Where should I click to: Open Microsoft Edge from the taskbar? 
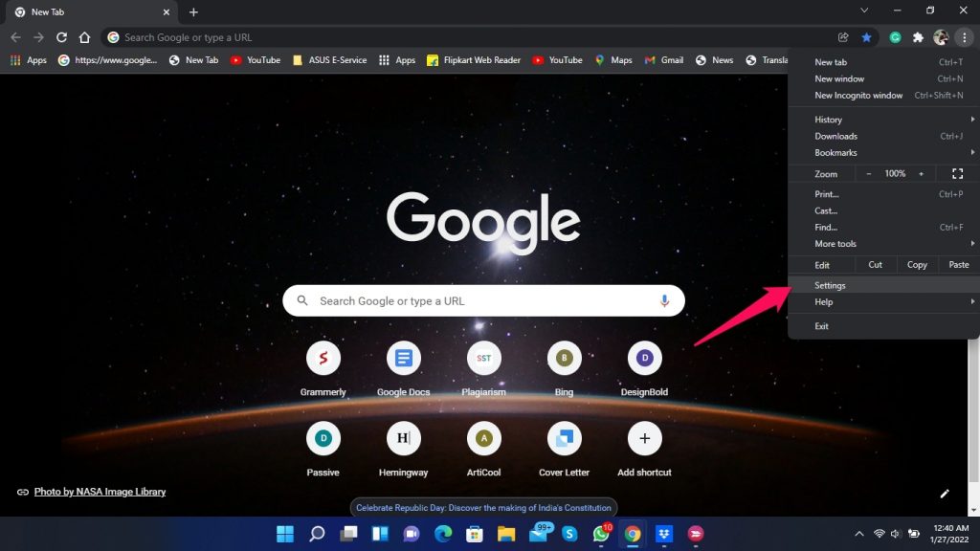tap(443, 534)
